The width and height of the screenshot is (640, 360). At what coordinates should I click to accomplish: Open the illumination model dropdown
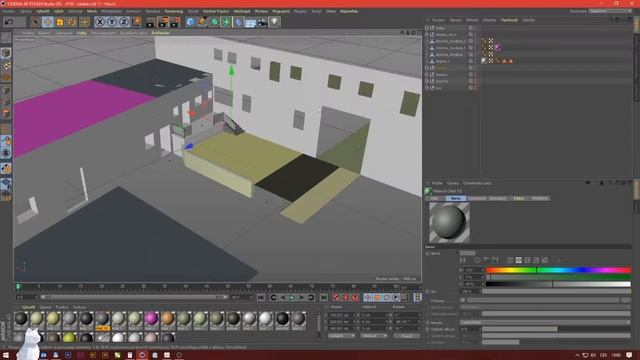point(545,322)
